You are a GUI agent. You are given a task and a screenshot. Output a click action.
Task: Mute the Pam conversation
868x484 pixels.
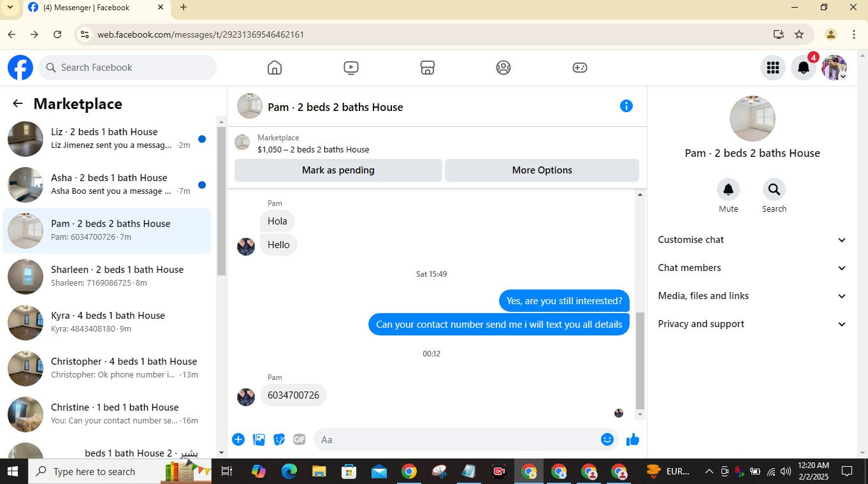(x=728, y=189)
